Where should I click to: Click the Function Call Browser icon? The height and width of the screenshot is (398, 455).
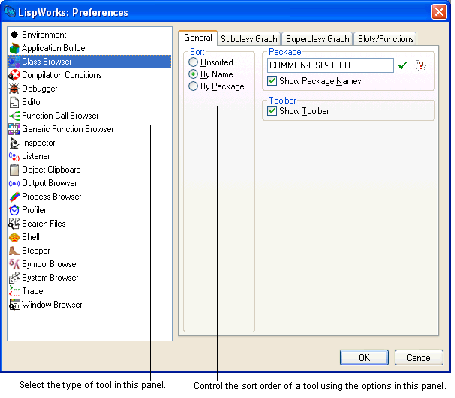coord(14,116)
